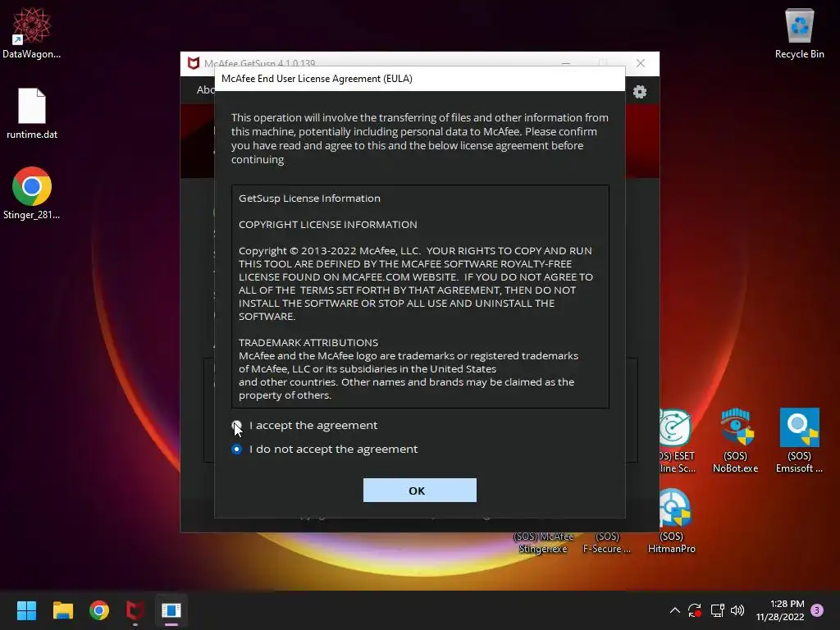Switch to McAfee app in taskbar
840x630 pixels.
pos(135,610)
